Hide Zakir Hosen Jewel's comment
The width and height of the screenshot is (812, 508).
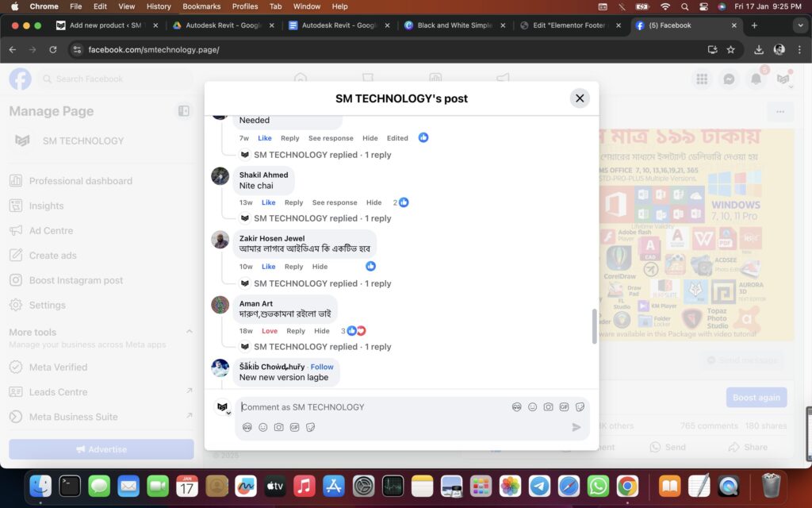pos(320,267)
